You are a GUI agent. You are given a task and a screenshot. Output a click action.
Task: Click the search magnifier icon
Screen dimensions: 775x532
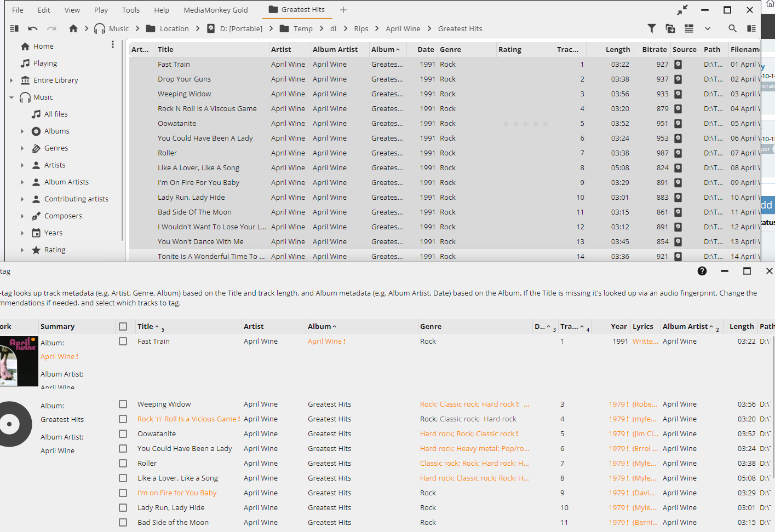tap(732, 28)
